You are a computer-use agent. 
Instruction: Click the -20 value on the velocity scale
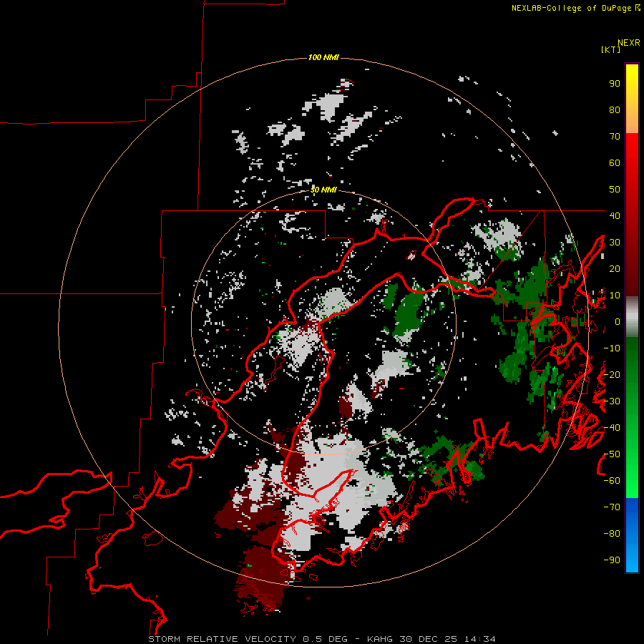pyautogui.click(x=612, y=375)
